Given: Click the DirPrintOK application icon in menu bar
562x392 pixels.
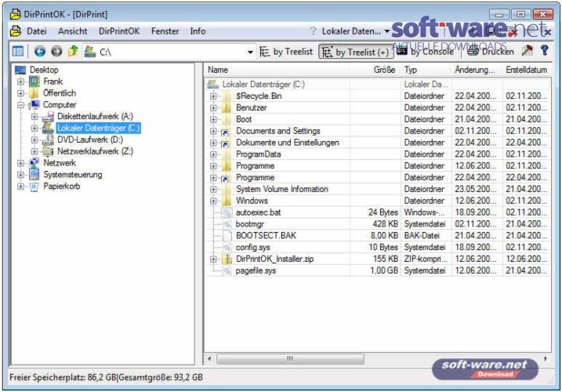Looking at the screenshot, I should (x=16, y=31).
